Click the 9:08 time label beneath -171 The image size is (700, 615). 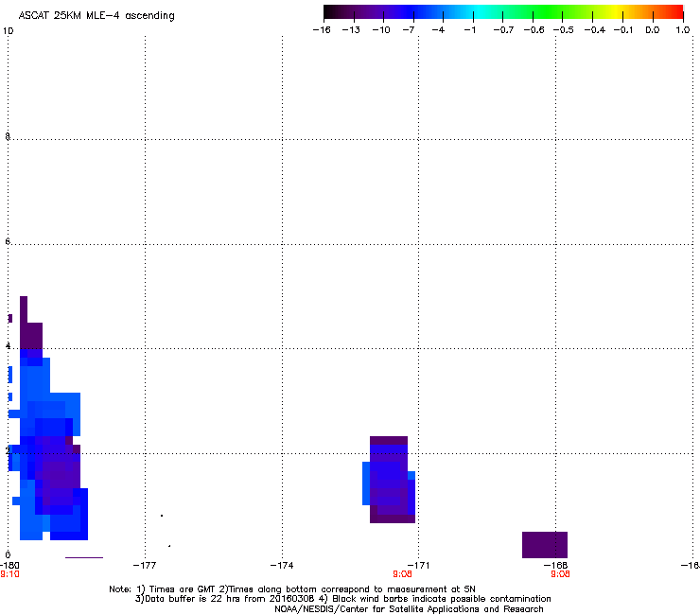402,574
